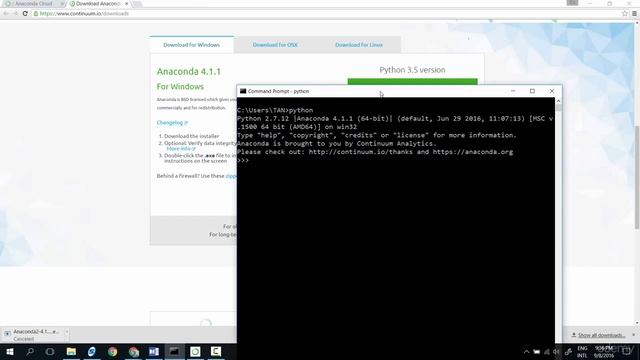Launch Internet Explorer from the taskbar
The height and width of the screenshot is (360, 640).
92,351
